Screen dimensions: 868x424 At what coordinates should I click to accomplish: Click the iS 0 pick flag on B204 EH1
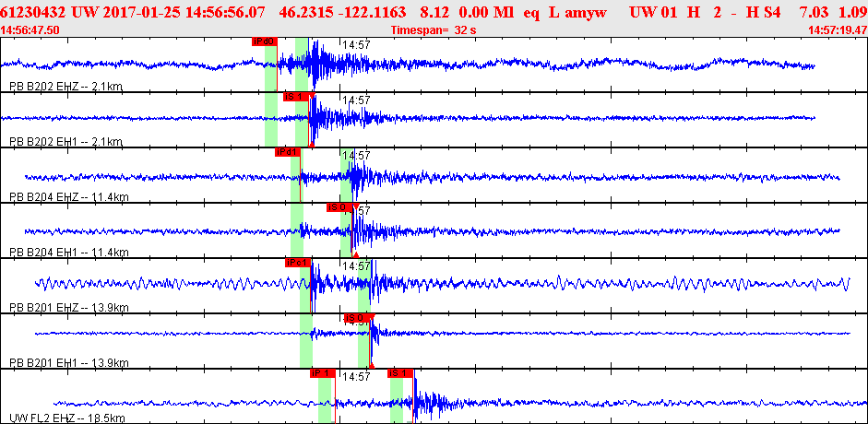click(x=339, y=207)
